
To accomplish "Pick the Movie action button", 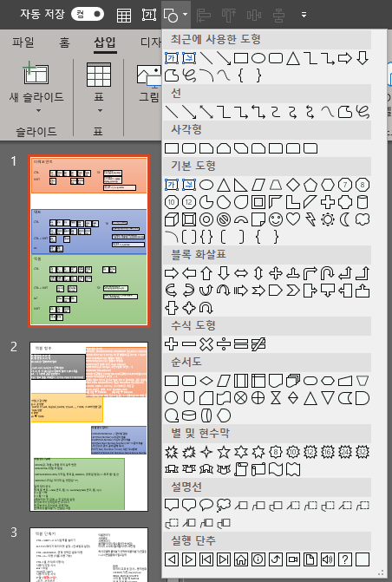I will click(293, 559).
